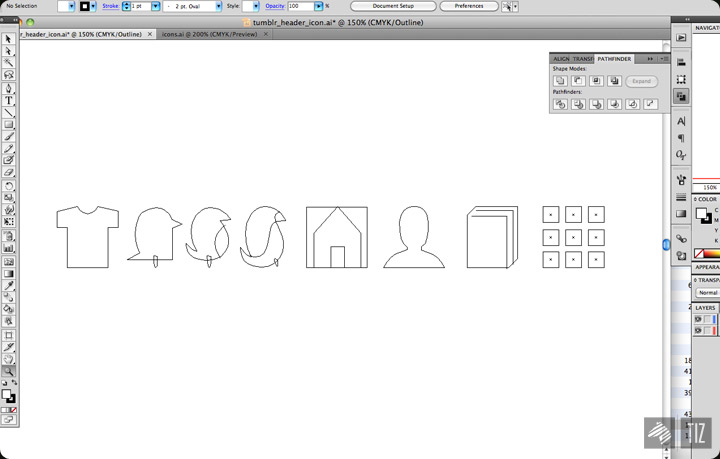Screen dimensions: 720x459
Task: Toggle visibility eye of top layer
Action: pos(698,319)
